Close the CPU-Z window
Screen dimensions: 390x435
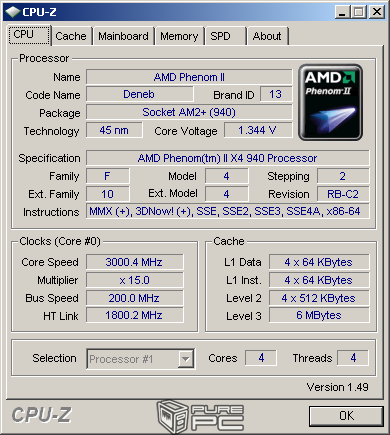[x=377, y=12]
